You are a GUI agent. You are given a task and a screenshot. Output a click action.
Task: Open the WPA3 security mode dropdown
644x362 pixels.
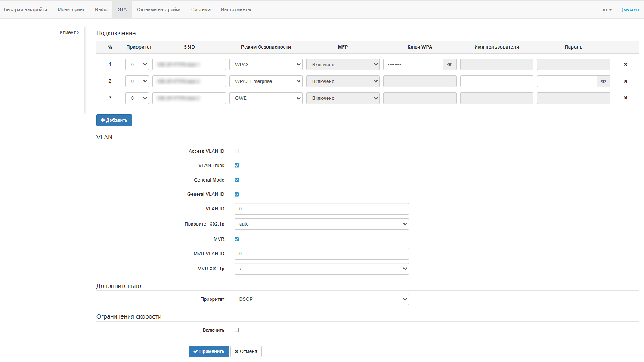[x=266, y=65]
